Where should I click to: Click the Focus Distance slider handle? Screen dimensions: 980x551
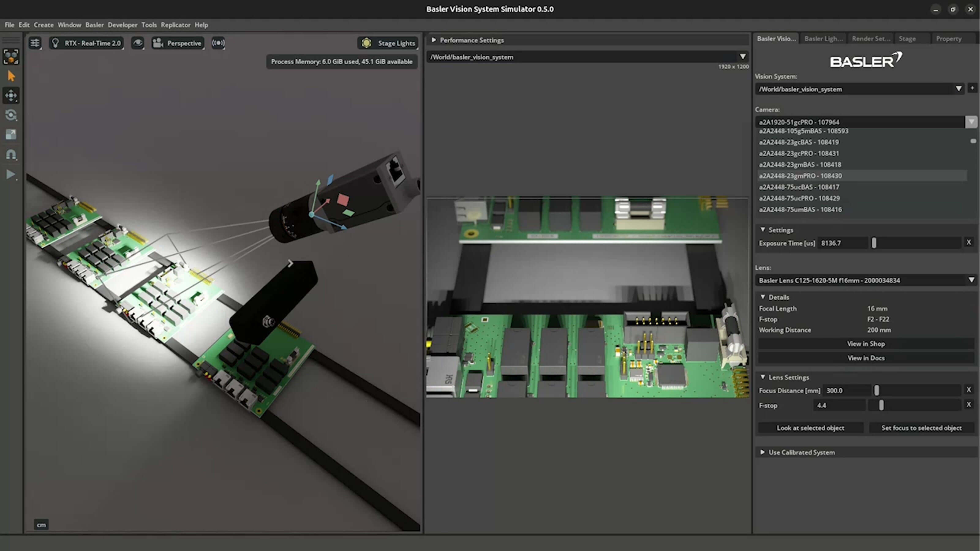[876, 390]
